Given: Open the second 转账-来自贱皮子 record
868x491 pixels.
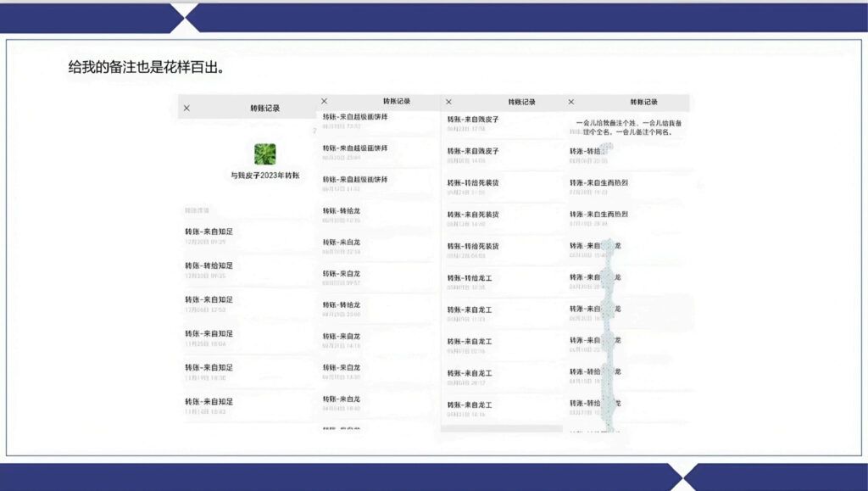Looking at the screenshot, I should [473, 151].
